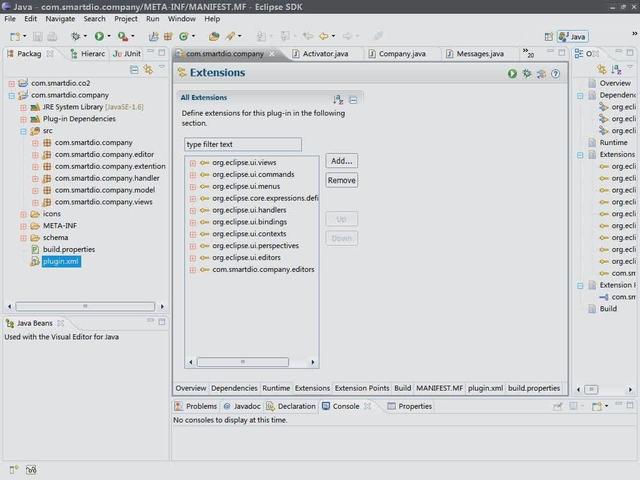Viewport: 640px width, 480px height.
Task: Select com.smartdio.company.model package
Action: pyautogui.click(x=105, y=190)
